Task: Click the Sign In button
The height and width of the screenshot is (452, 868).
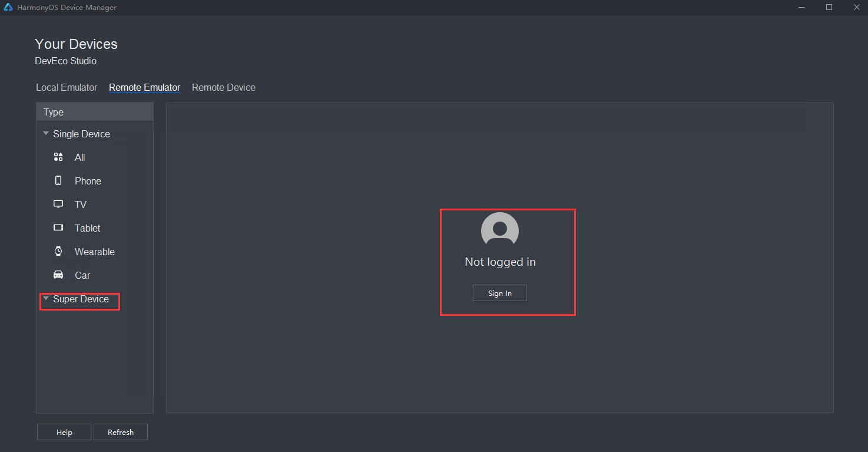Action: [500, 293]
